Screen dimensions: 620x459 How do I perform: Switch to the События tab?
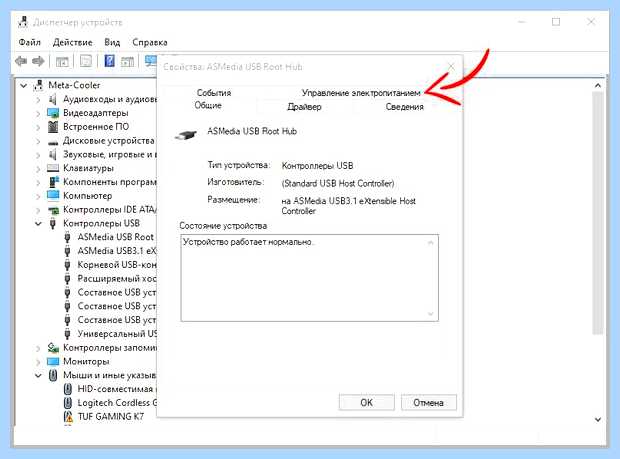[214, 93]
